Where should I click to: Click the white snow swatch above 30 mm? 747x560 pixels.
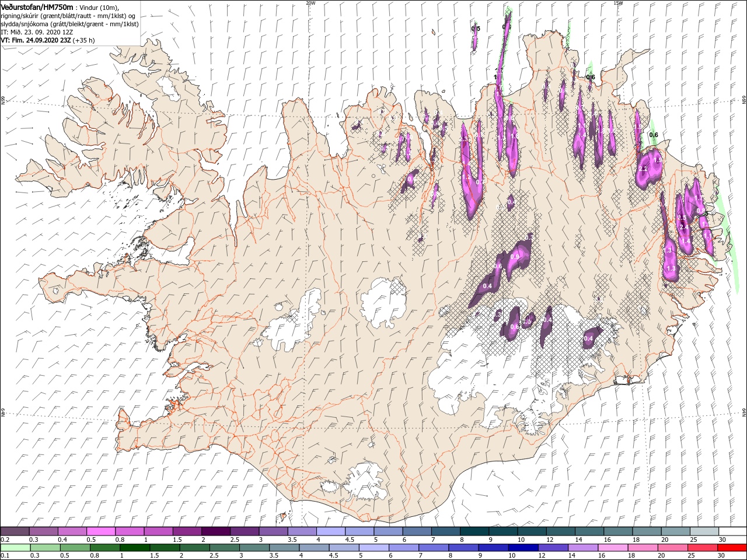coord(733,531)
